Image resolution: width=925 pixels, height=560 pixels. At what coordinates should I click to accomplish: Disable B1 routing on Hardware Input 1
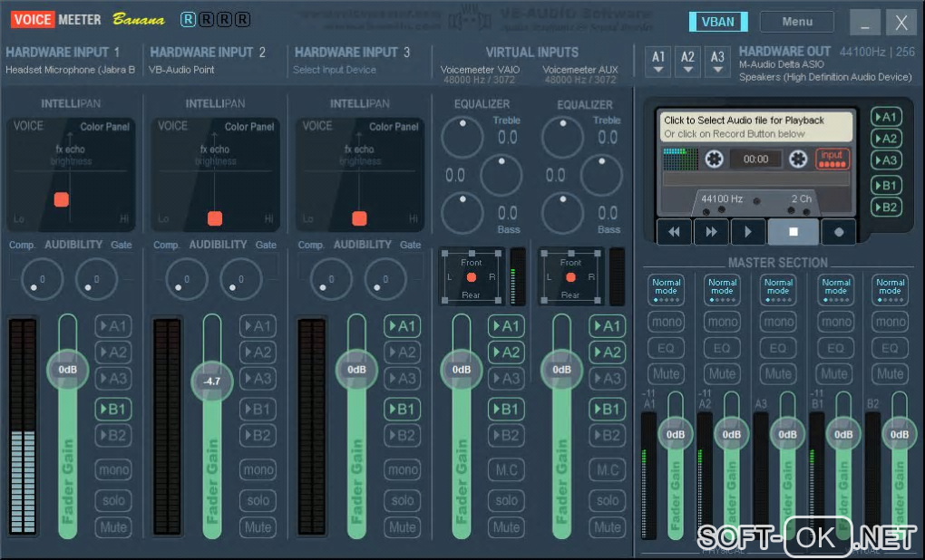coord(112,409)
